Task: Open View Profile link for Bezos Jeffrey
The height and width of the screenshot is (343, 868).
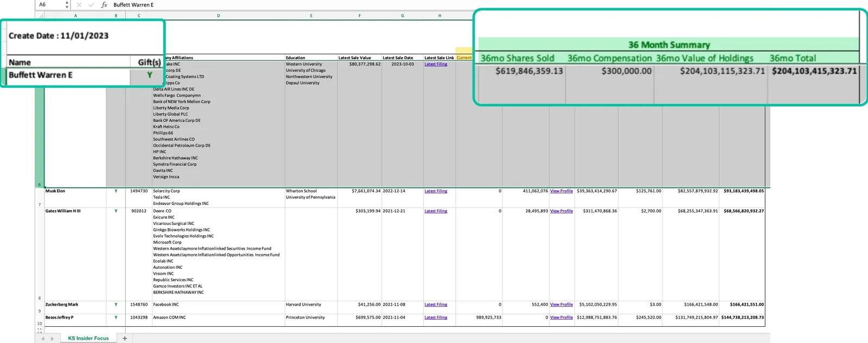Action: pos(561,318)
